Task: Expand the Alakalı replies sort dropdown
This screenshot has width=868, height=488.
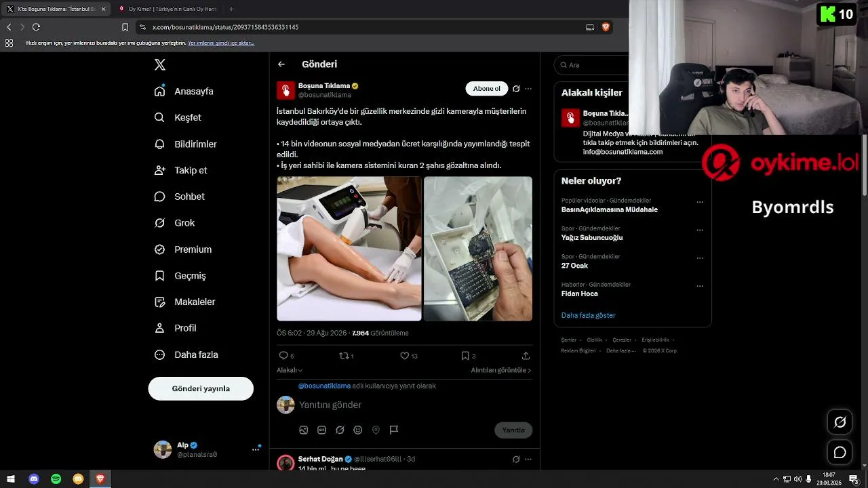Action: click(x=290, y=370)
